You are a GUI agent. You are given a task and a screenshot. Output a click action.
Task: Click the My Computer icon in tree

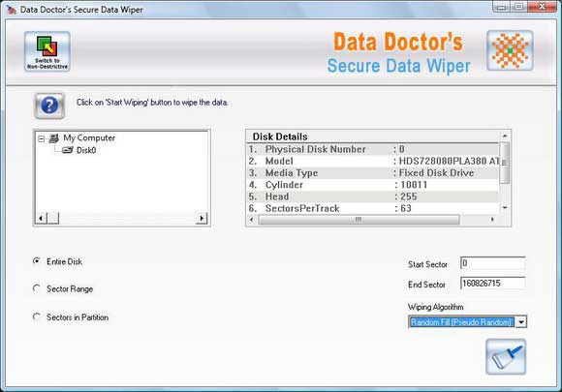coord(53,138)
